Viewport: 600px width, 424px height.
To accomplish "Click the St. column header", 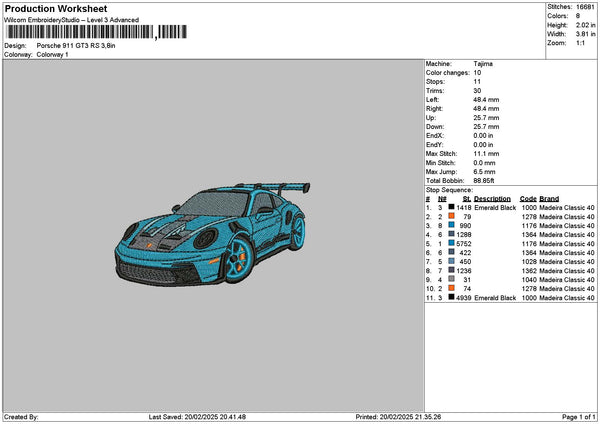I will pyautogui.click(x=466, y=198).
